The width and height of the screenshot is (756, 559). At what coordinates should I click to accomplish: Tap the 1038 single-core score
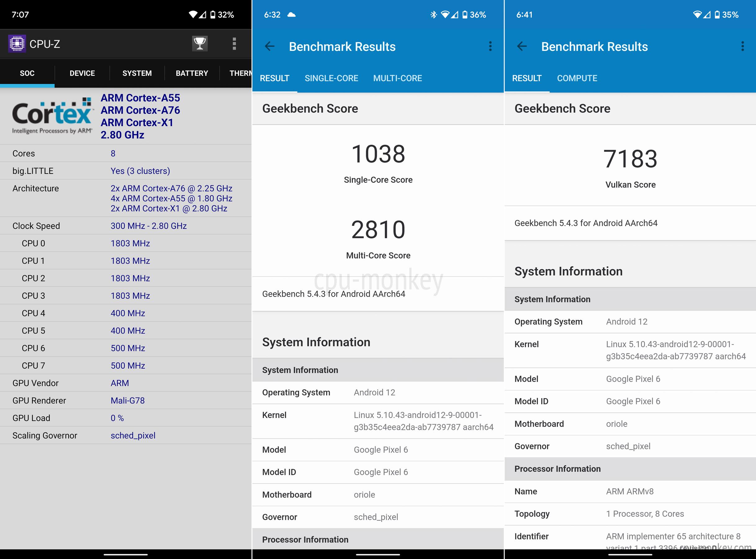click(378, 154)
